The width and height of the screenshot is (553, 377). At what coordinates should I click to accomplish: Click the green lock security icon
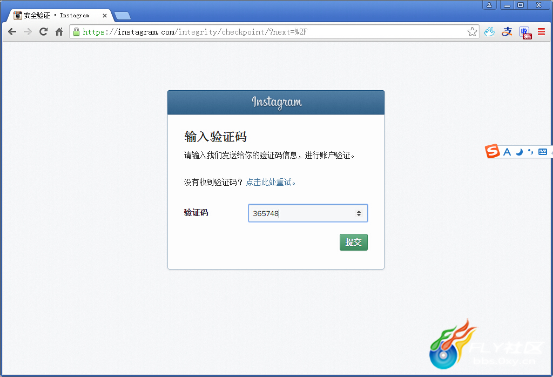click(x=76, y=32)
